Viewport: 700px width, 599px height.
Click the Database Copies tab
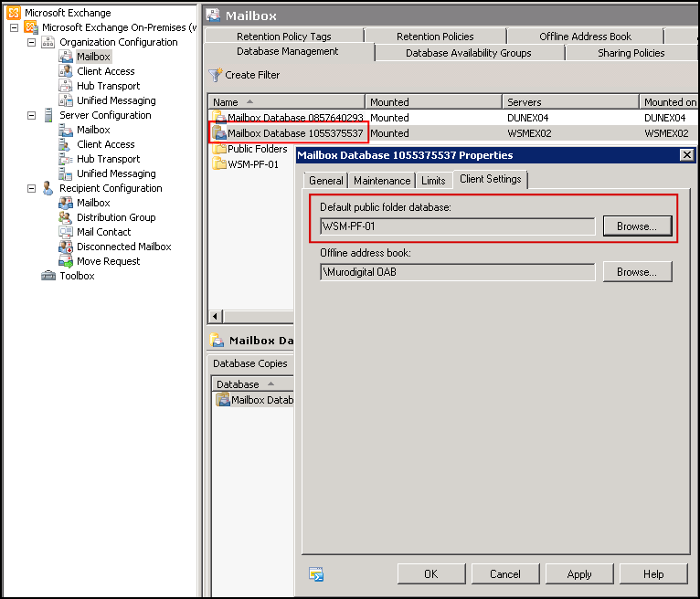(250, 363)
